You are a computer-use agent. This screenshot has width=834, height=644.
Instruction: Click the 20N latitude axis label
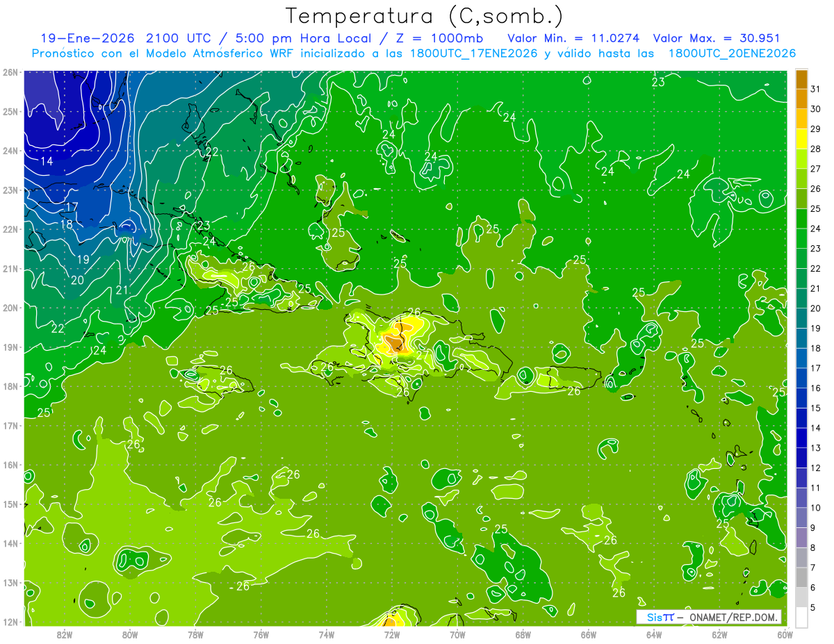[10, 308]
